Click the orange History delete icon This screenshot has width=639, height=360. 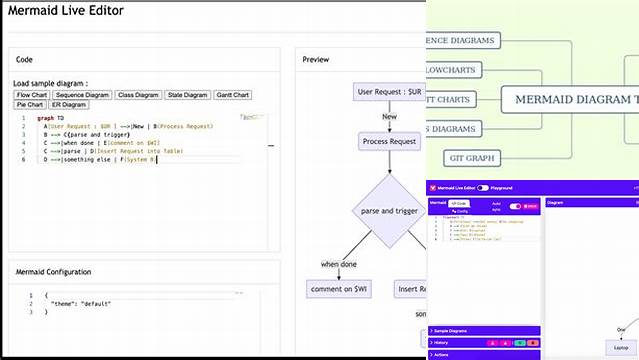click(x=533, y=343)
